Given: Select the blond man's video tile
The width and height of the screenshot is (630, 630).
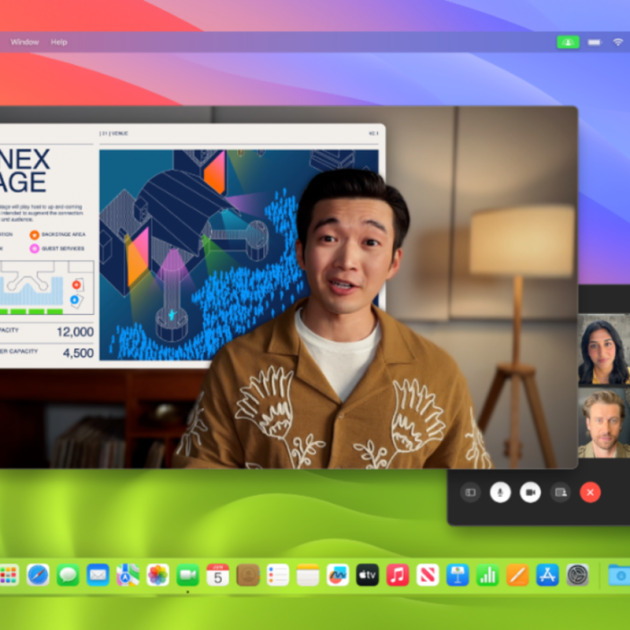Looking at the screenshot, I should click(x=604, y=422).
